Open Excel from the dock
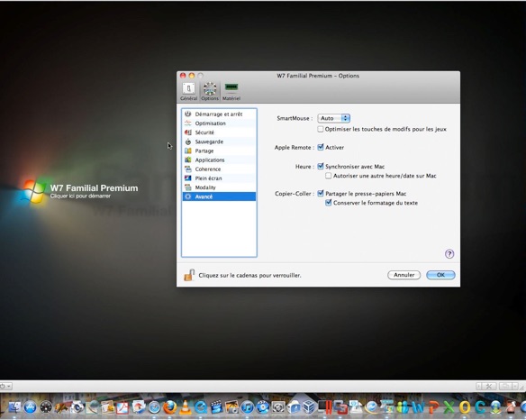 [x=449, y=407]
